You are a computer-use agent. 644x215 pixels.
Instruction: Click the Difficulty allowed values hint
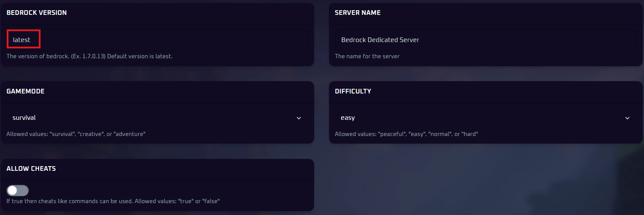[x=406, y=134]
